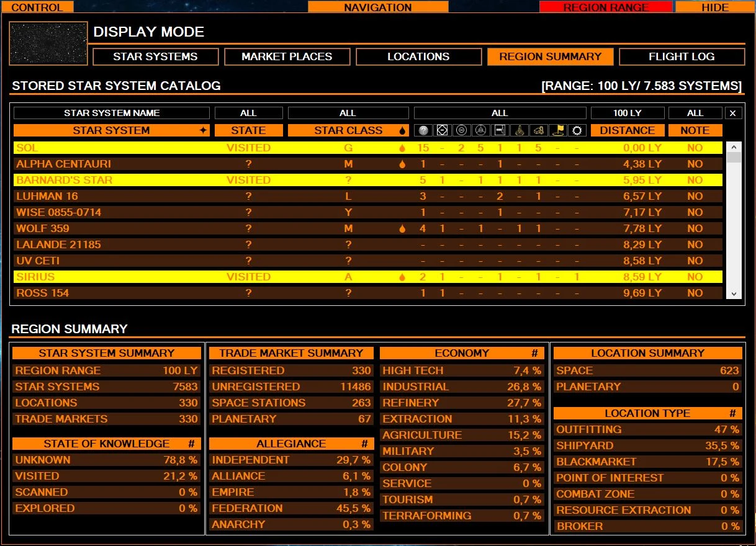Viewport: 756px width, 546px height.
Task: Switch to MARKET PLACES display mode
Action: [287, 56]
